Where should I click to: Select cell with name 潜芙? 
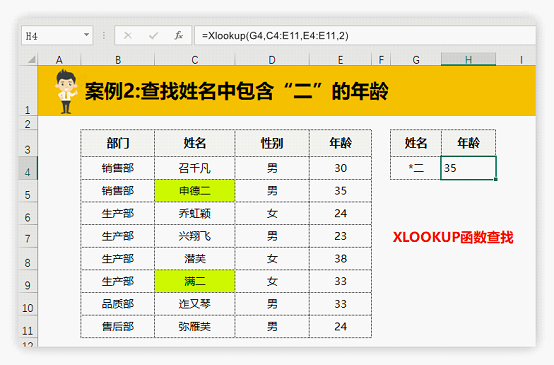195,259
